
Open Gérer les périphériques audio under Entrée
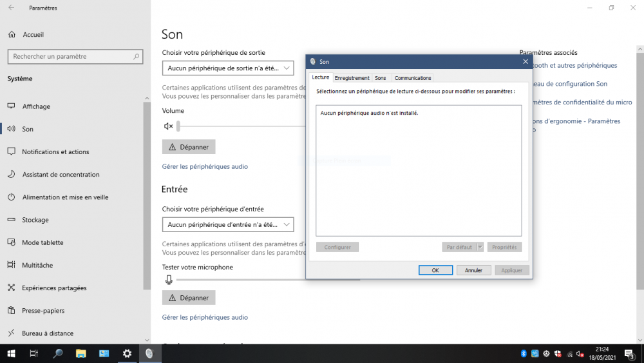click(x=205, y=317)
